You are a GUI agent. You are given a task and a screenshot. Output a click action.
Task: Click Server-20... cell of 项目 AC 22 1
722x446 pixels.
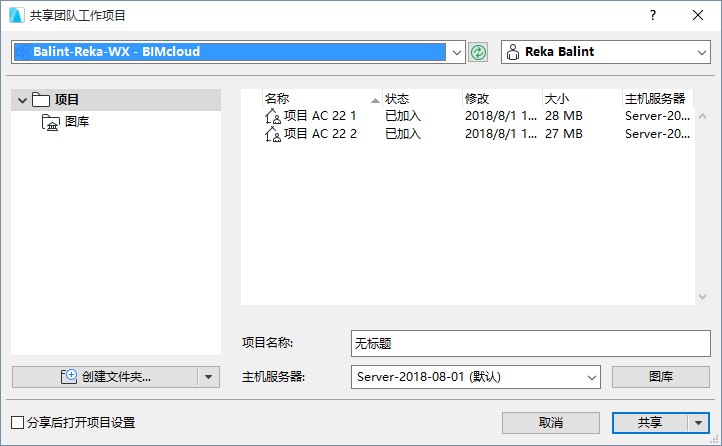click(x=657, y=116)
